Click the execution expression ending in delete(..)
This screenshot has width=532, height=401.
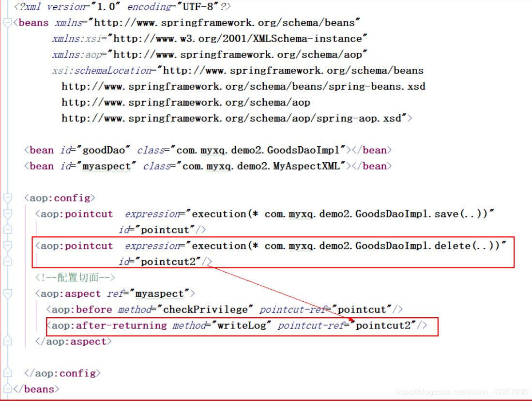point(346,246)
